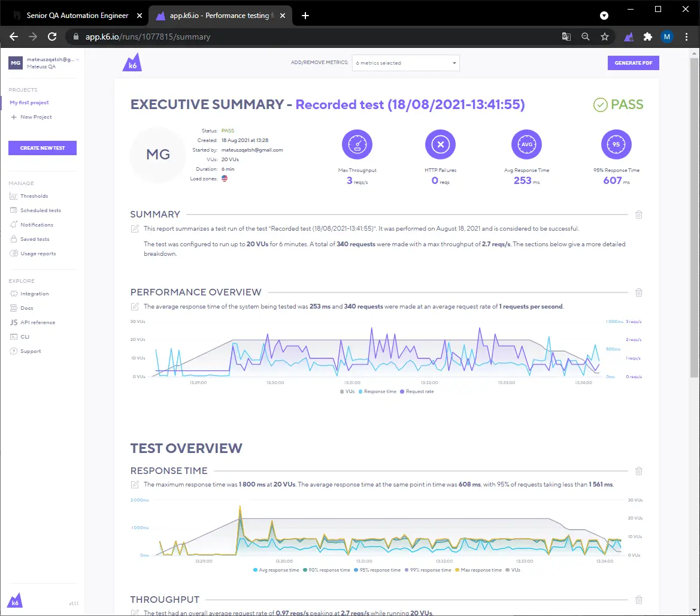Edit the Summary text with pencil icon
Viewport: 700px width, 616px height.
(135, 229)
